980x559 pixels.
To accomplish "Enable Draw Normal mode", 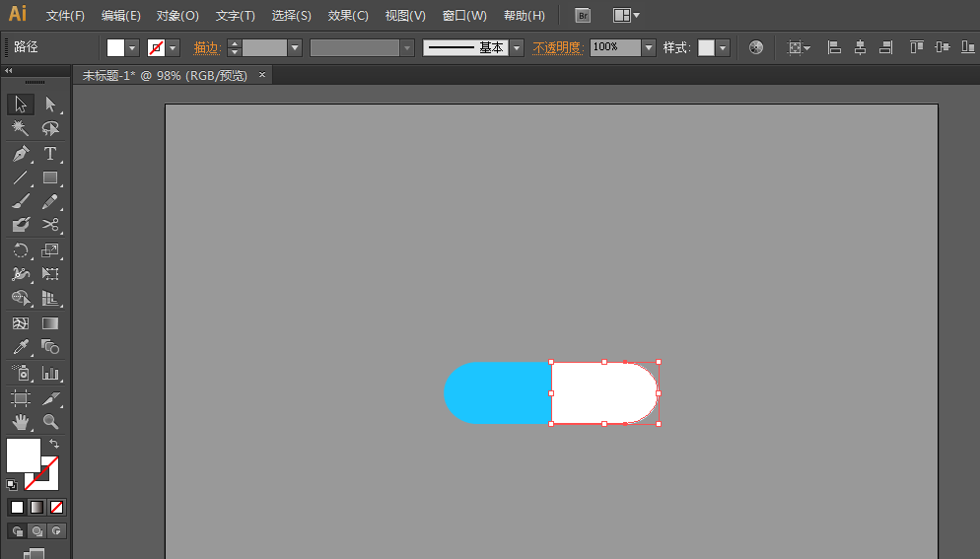I will pyautogui.click(x=17, y=530).
